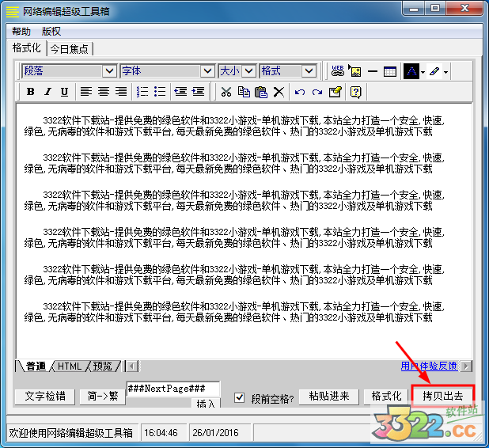Viewport: 489px width, 448px height.
Task: Apply the font color A swatch
Action: [x=411, y=71]
